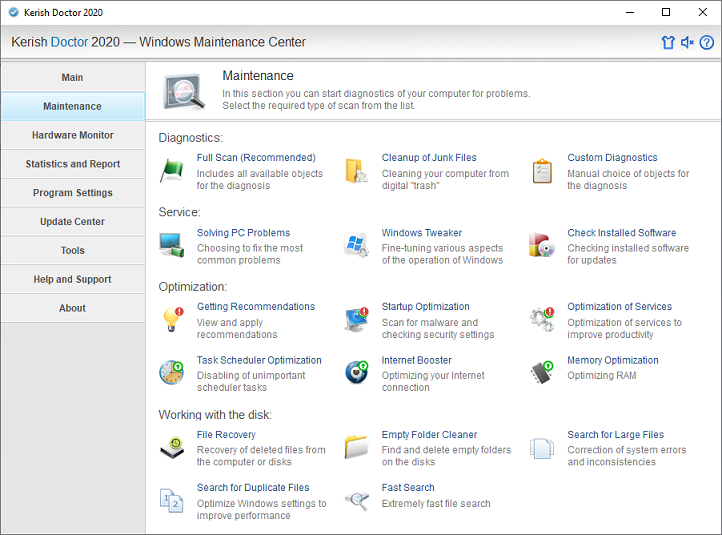Click the Task Scheduler Optimization clock icon
The width and height of the screenshot is (722, 535).
(172, 372)
